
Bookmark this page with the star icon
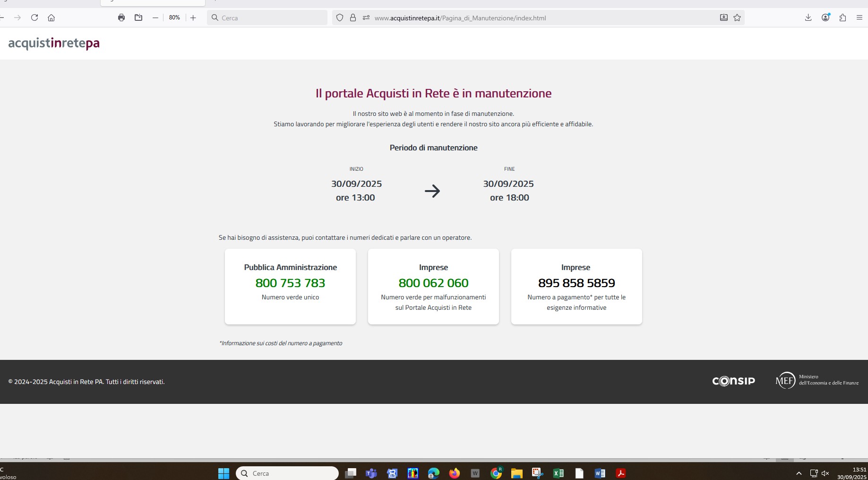tap(737, 17)
